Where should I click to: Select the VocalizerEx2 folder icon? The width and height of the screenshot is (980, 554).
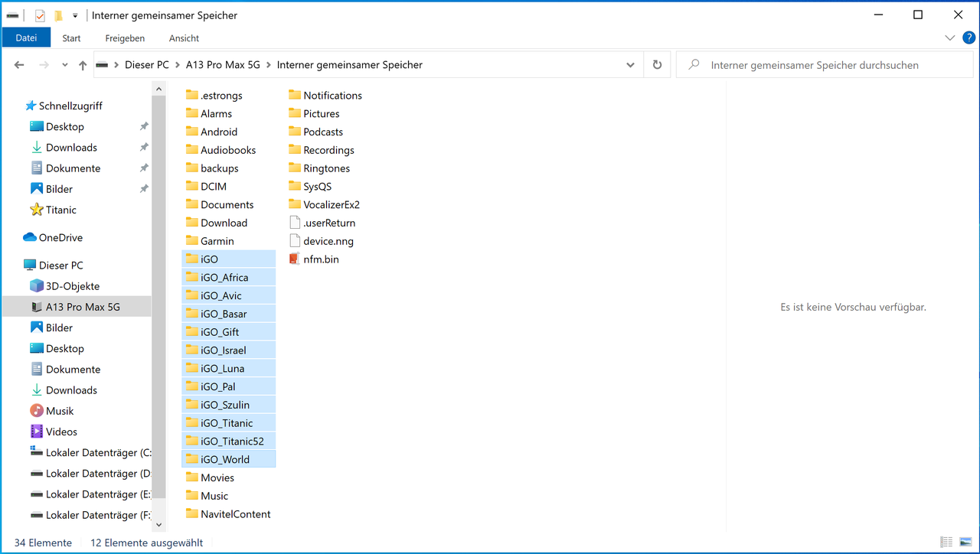(x=295, y=204)
